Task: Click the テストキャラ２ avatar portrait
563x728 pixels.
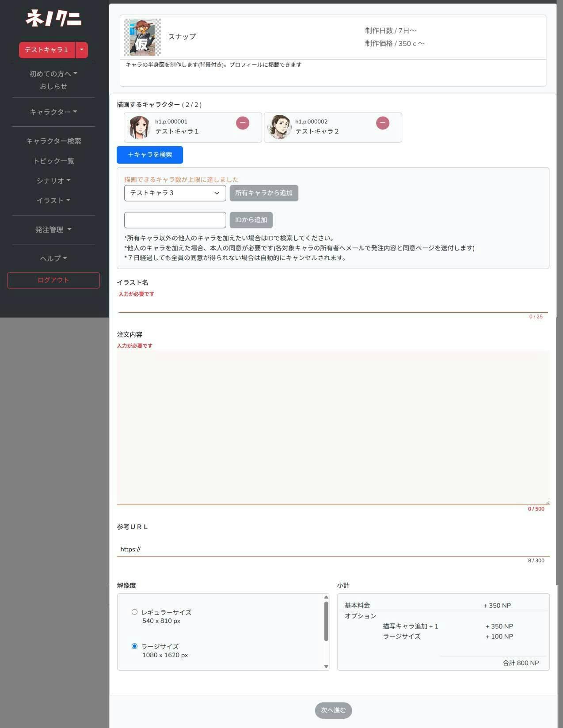Action: pyautogui.click(x=279, y=127)
